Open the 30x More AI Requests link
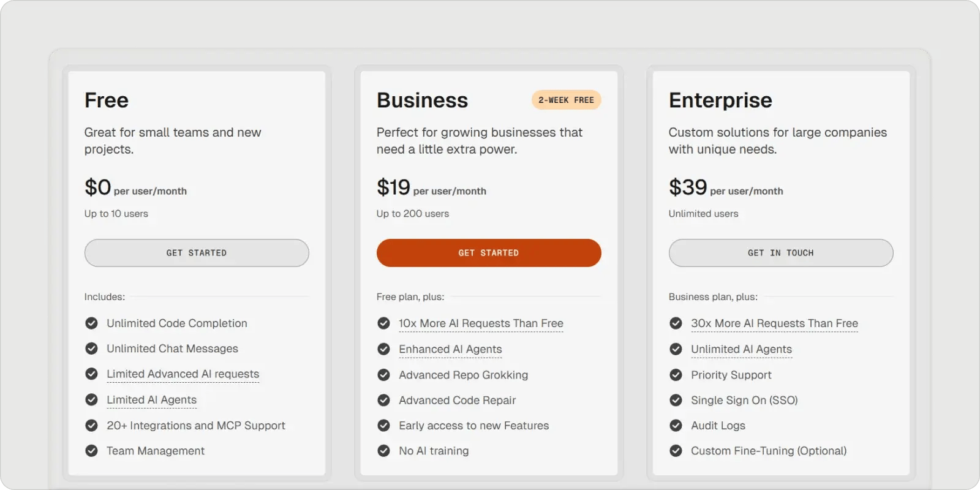 (x=774, y=323)
